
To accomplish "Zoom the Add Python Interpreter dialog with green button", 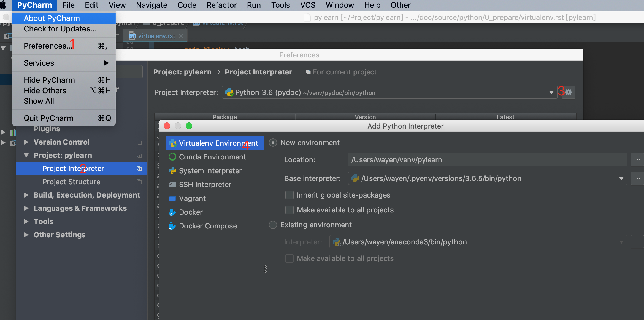I will coord(189,126).
